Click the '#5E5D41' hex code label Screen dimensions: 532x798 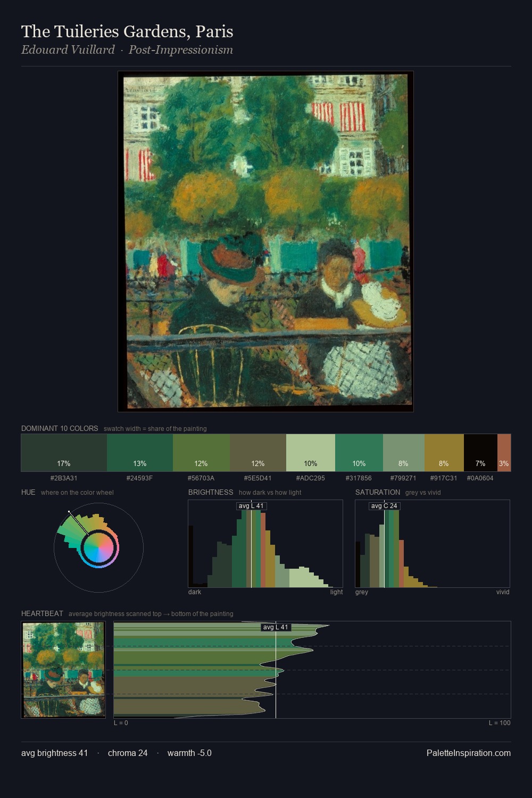(258, 478)
